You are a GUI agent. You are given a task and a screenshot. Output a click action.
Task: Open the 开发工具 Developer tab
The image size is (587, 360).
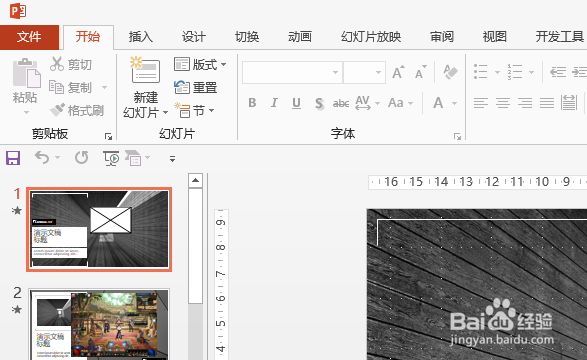(x=559, y=37)
